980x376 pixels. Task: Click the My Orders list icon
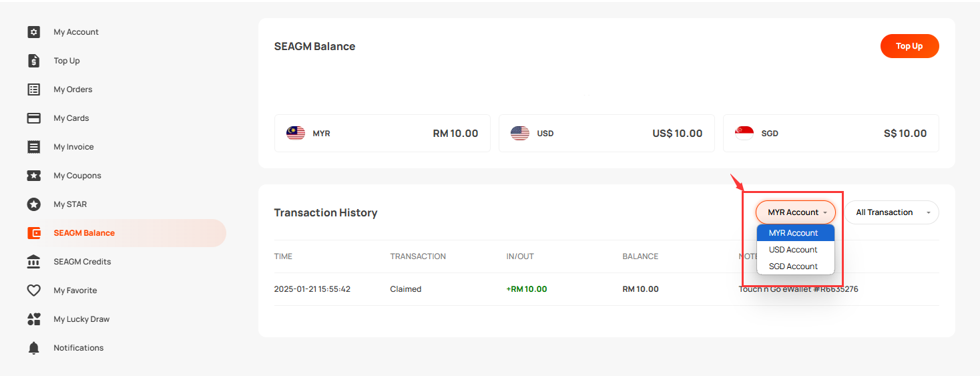[x=33, y=89]
